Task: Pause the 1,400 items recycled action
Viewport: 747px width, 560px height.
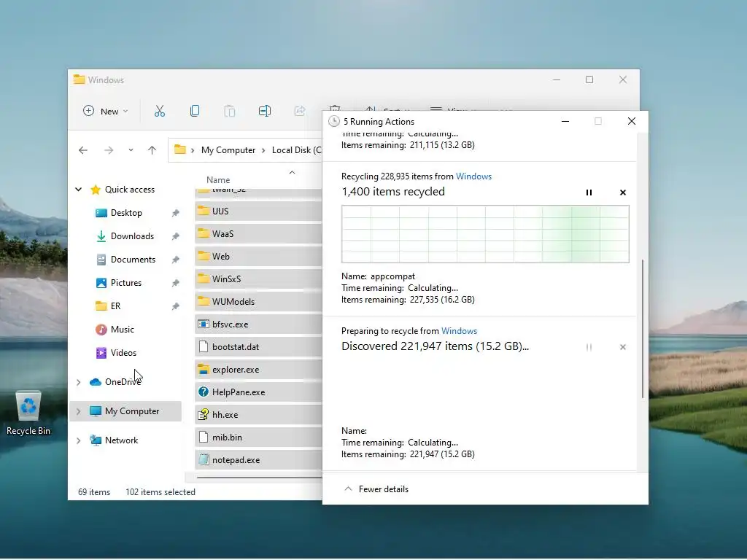Action: click(x=589, y=192)
